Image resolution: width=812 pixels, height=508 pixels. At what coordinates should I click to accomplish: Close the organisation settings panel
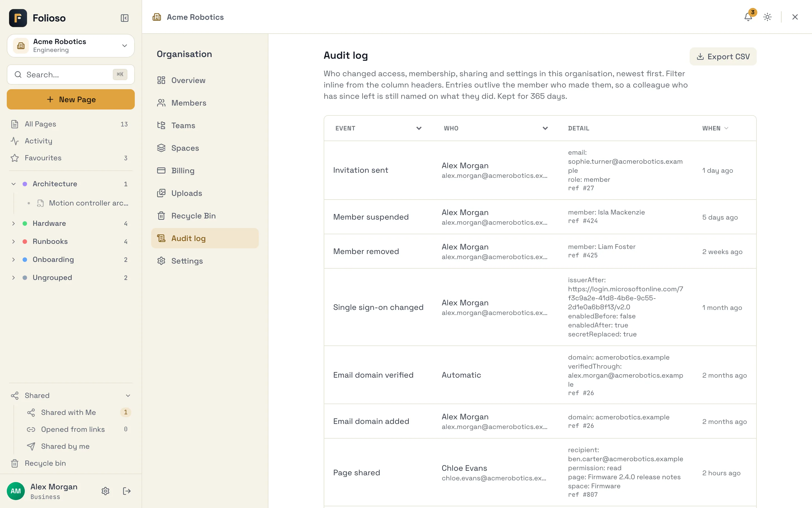(x=795, y=17)
